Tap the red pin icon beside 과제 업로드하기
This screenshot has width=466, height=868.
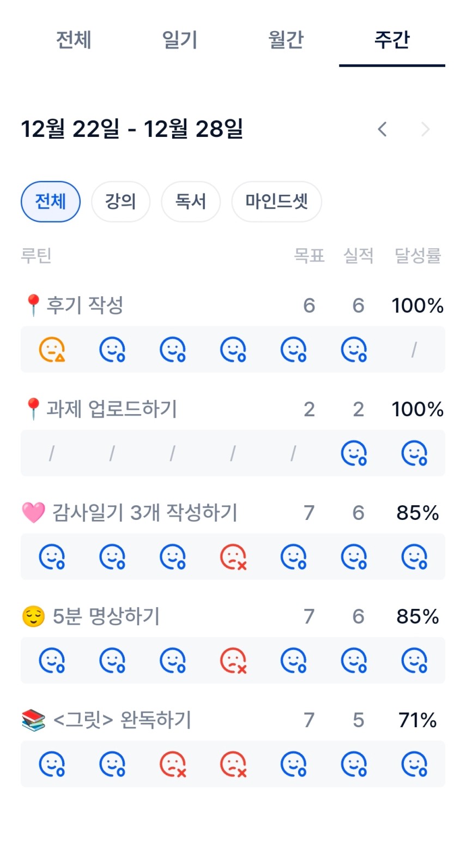pyautogui.click(x=33, y=409)
